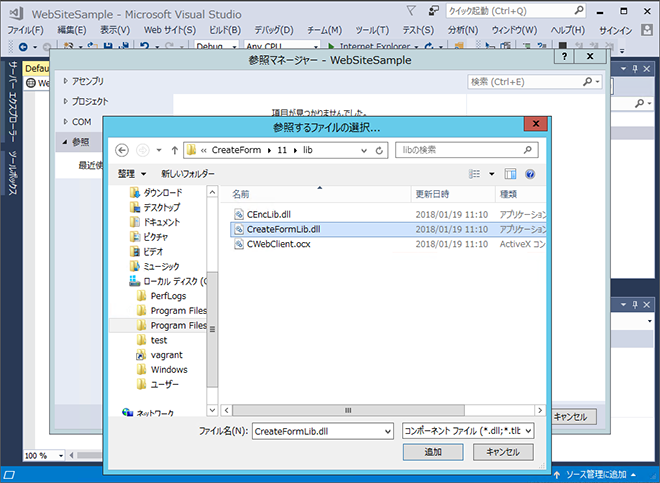
Task: Click the feedback icon in Visual Studio title bar
Action: [x=433, y=11]
